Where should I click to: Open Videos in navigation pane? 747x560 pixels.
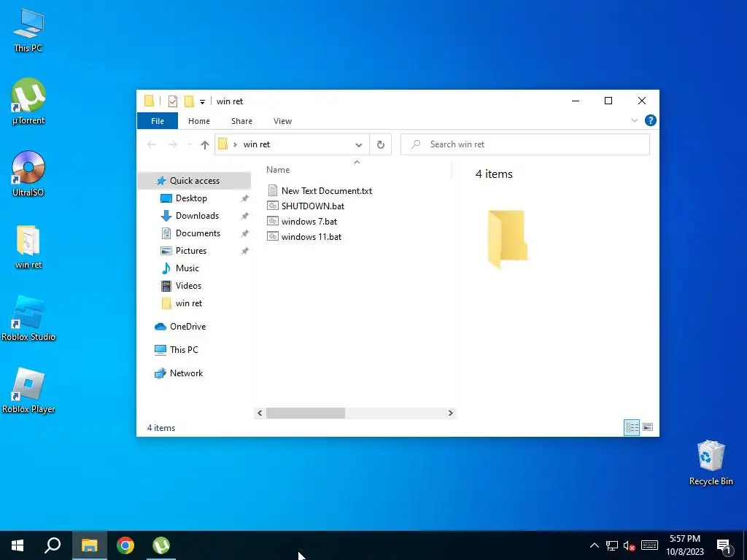coord(188,286)
